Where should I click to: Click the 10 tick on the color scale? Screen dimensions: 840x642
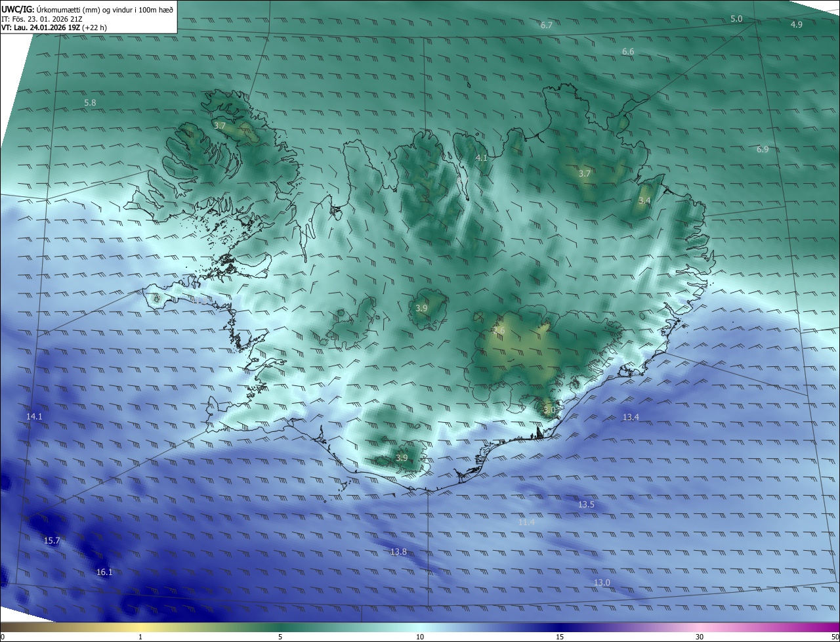pos(420,637)
